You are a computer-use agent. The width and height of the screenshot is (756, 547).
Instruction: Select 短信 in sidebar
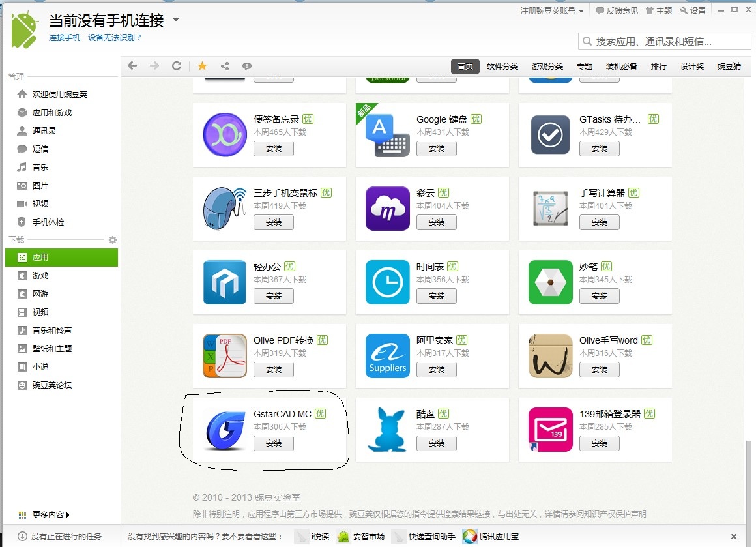pyautogui.click(x=62, y=149)
